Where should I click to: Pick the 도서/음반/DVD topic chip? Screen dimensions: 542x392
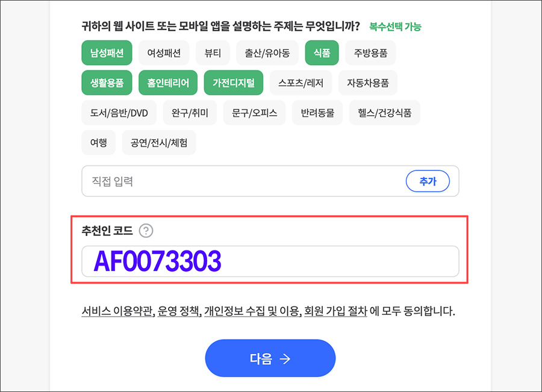click(119, 113)
